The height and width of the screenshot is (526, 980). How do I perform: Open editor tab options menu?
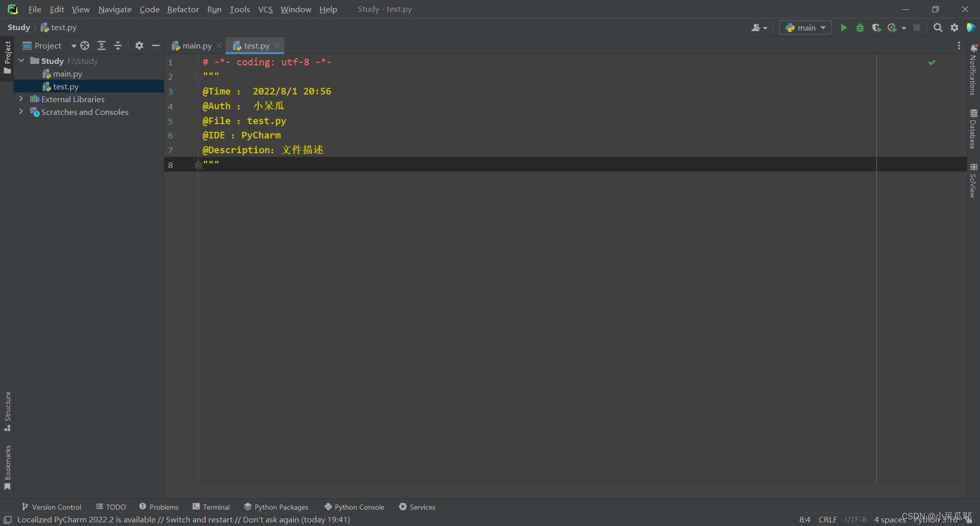959,45
